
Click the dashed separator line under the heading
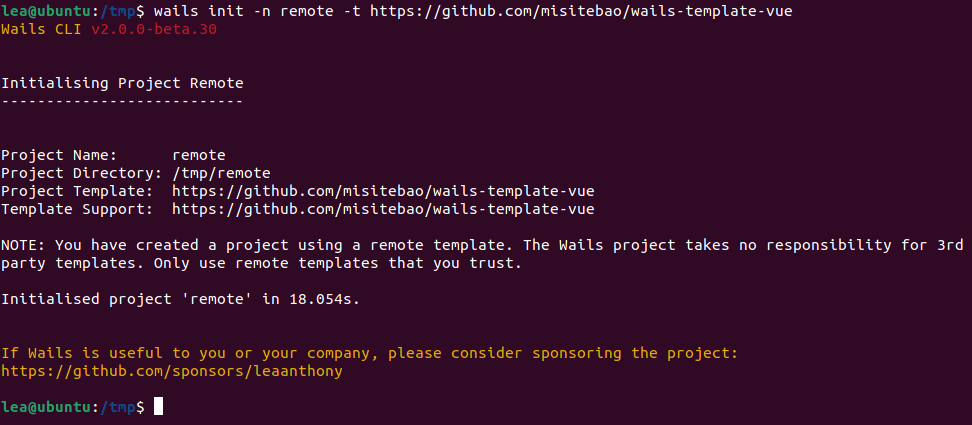122,101
